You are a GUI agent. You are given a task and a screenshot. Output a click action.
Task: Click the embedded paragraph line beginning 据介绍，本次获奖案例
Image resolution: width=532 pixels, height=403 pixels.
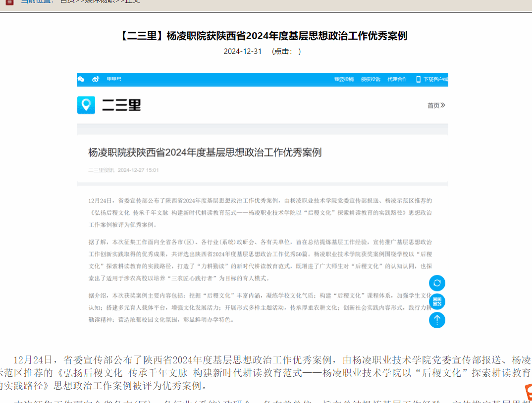(260, 296)
